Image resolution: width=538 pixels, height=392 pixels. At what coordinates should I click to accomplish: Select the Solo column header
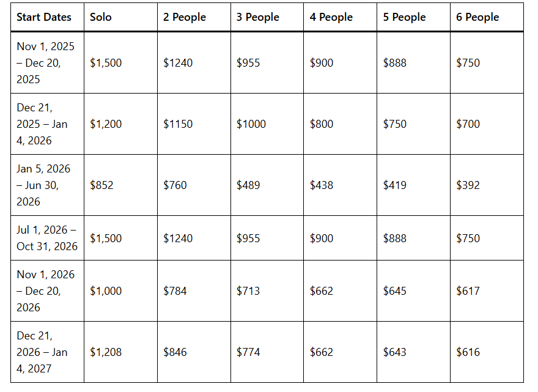pos(101,17)
